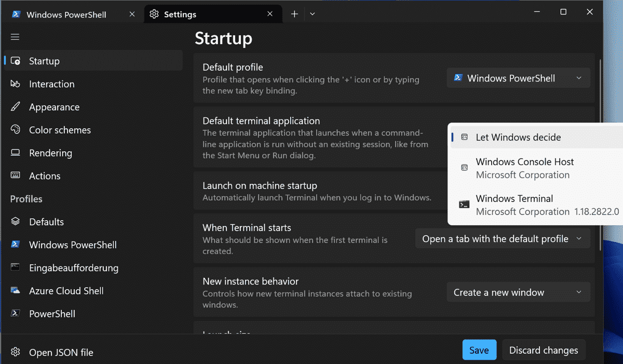Click the Open JSON file link

pyautogui.click(x=61, y=353)
